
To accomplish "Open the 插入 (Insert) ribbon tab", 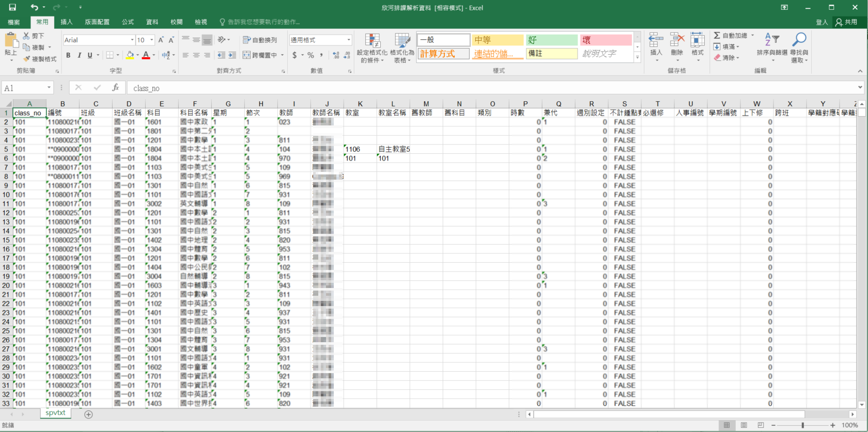I will (x=66, y=22).
